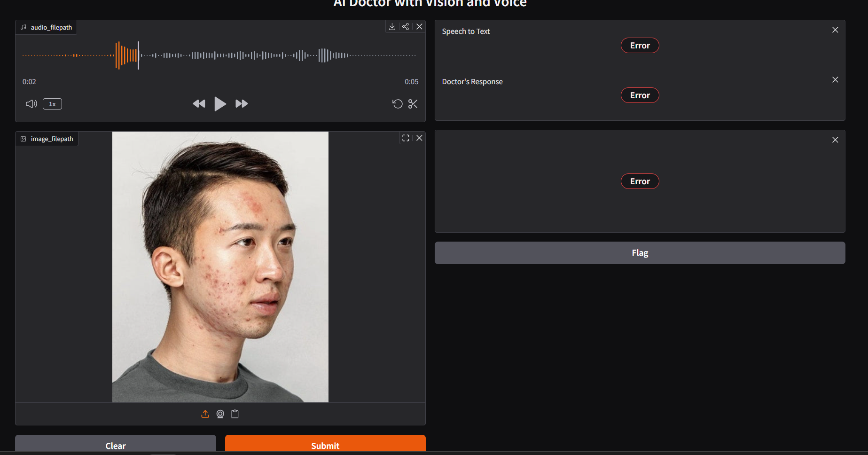868x455 pixels.
Task: Dismiss the Speech to Text error panel
Action: coord(835,30)
